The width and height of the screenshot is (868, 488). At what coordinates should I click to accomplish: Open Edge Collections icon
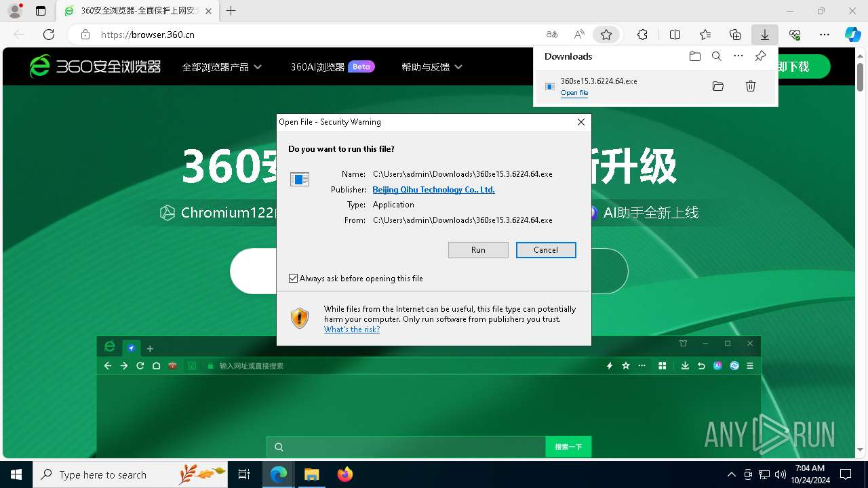735,35
